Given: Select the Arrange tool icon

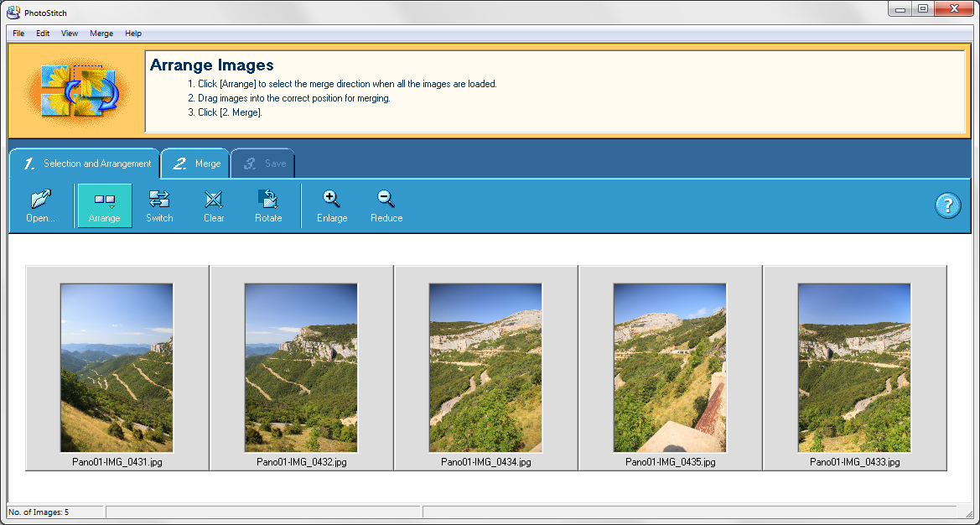Looking at the screenshot, I should point(105,200).
